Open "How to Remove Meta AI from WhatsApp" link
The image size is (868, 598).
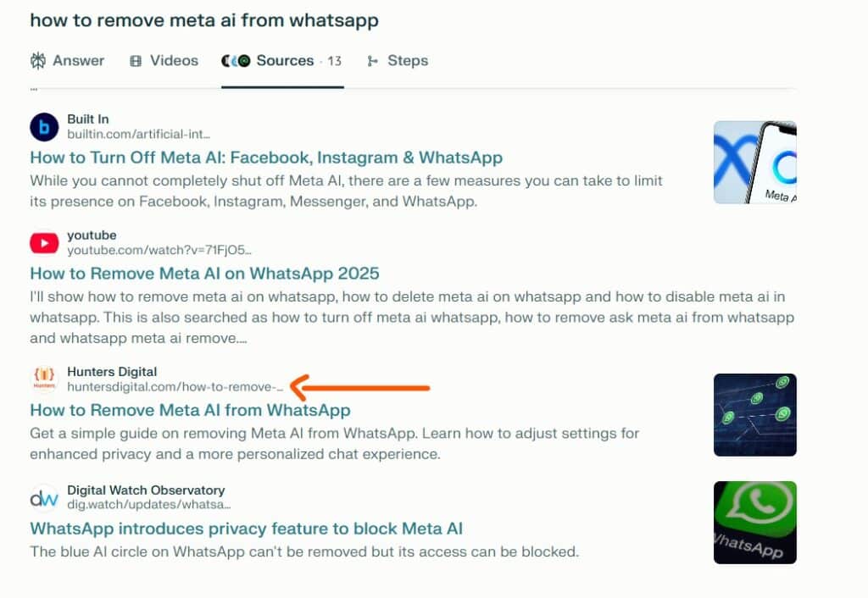tap(190, 410)
